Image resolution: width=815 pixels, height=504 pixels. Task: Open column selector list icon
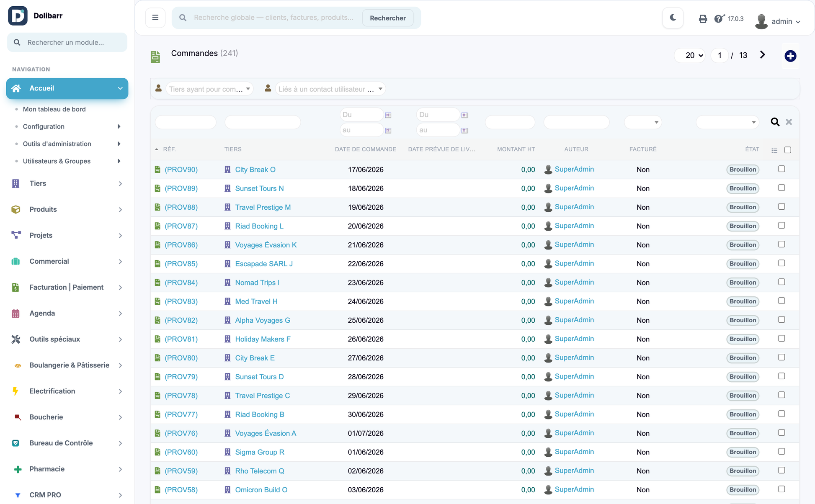click(774, 150)
